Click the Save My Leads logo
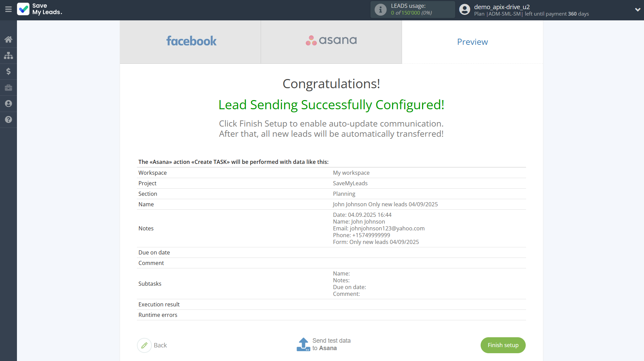This screenshot has width=644, height=361. [x=40, y=9]
